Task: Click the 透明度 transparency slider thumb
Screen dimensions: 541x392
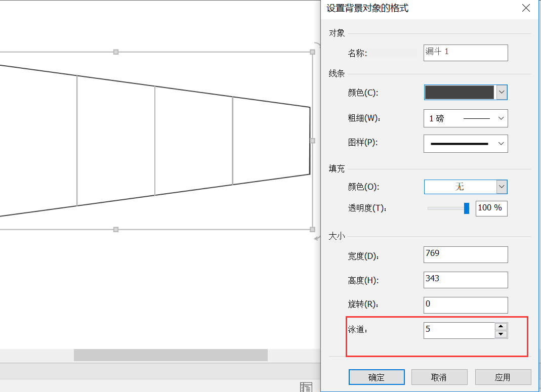Action: (467, 208)
